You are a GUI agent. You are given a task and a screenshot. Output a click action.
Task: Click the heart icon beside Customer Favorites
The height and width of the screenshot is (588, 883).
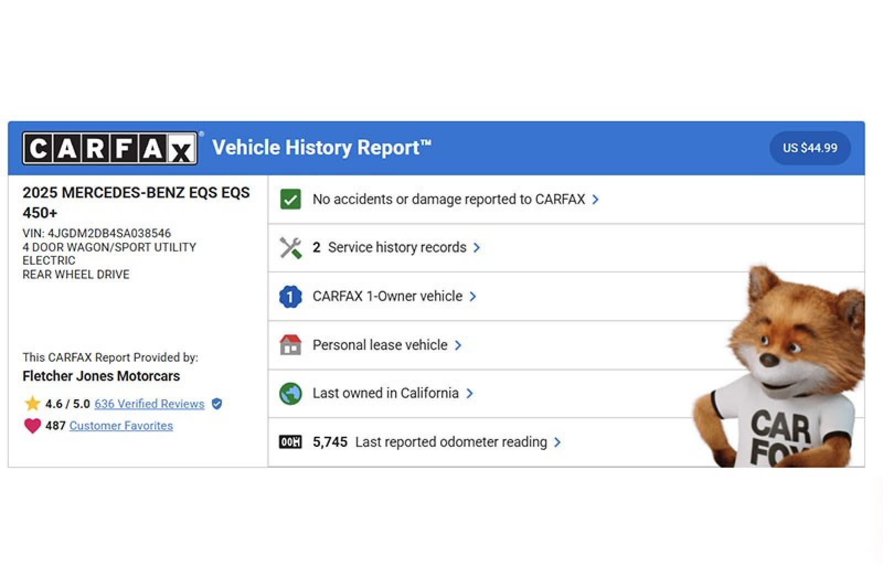[x=31, y=425]
